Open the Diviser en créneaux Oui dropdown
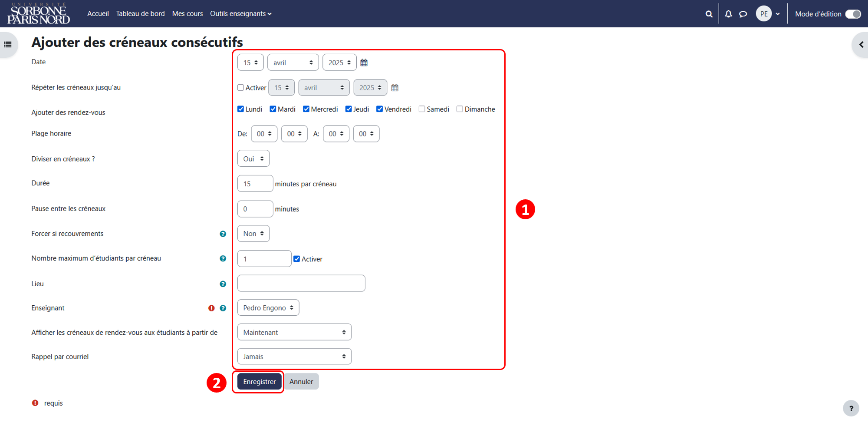Image resolution: width=868 pixels, height=426 pixels. (x=253, y=159)
